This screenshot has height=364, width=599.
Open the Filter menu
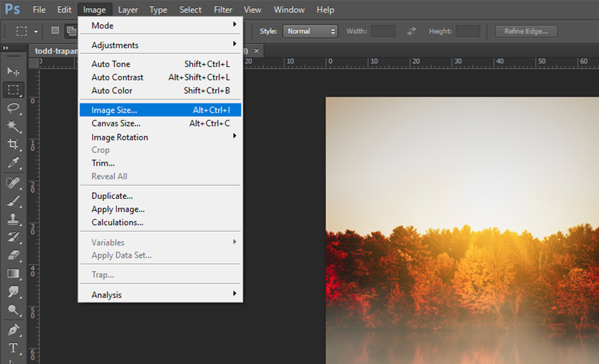[x=223, y=9]
